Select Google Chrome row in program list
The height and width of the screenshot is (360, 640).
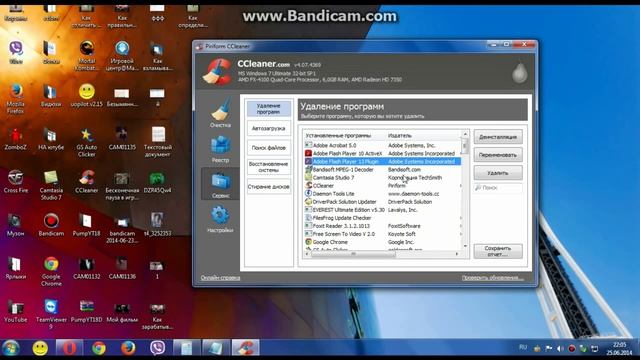point(382,242)
